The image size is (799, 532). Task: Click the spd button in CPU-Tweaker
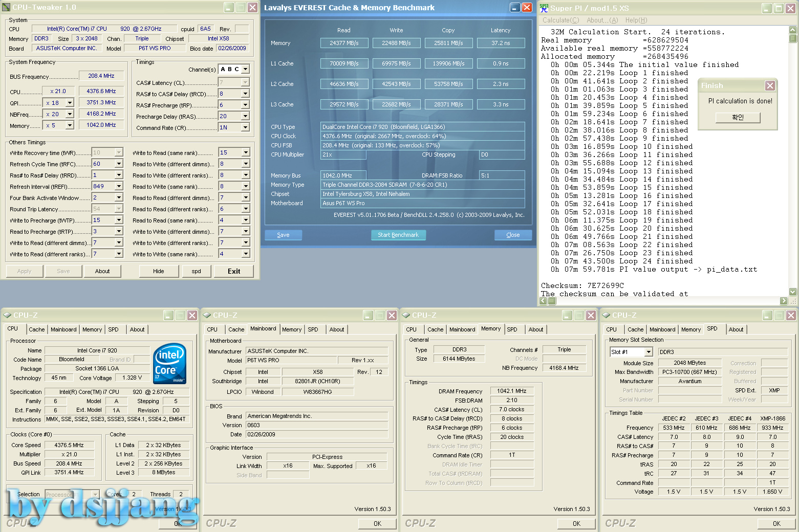197,271
